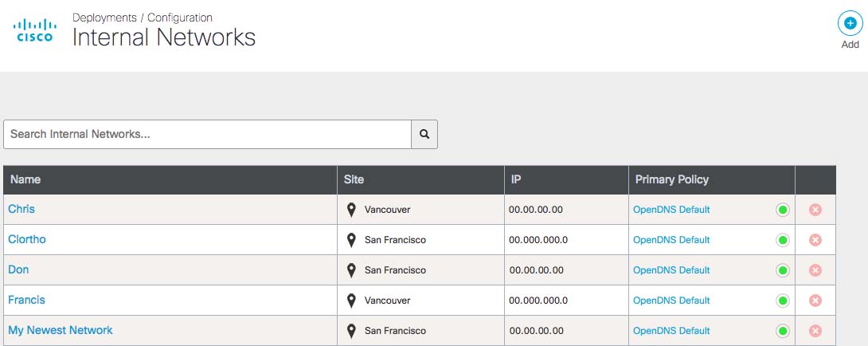Click Vancouver site text in Chris row

pos(388,210)
